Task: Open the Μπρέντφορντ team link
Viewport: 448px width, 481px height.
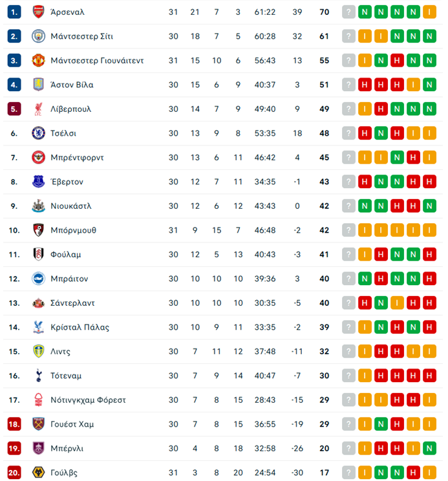Action: pyautogui.click(x=77, y=158)
